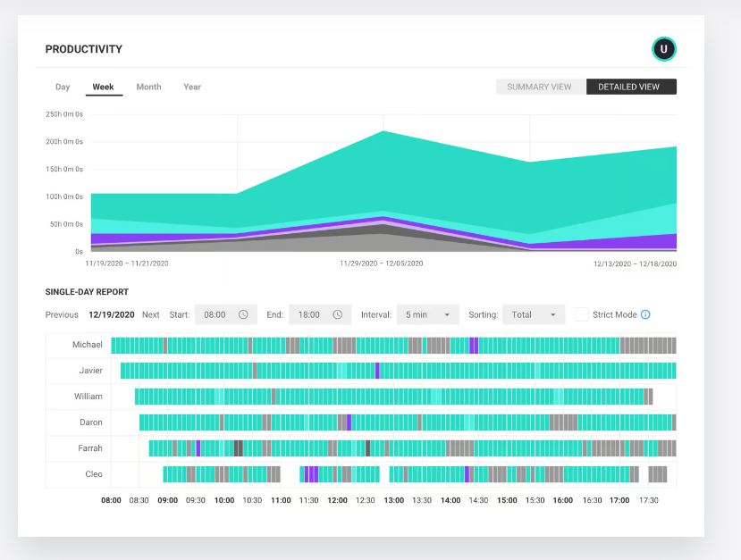Enable the Strict Mode checkbox
The image size is (741, 560).
tap(581, 314)
